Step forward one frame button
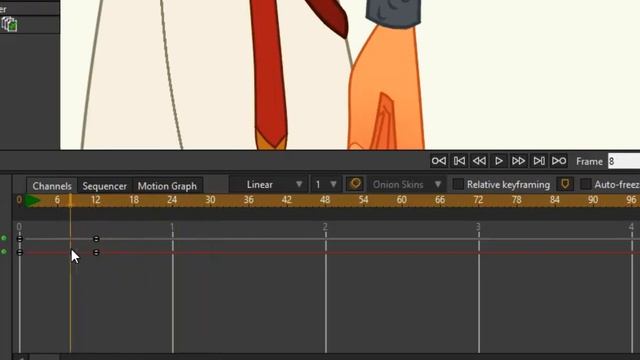The image size is (640, 360). point(539,161)
